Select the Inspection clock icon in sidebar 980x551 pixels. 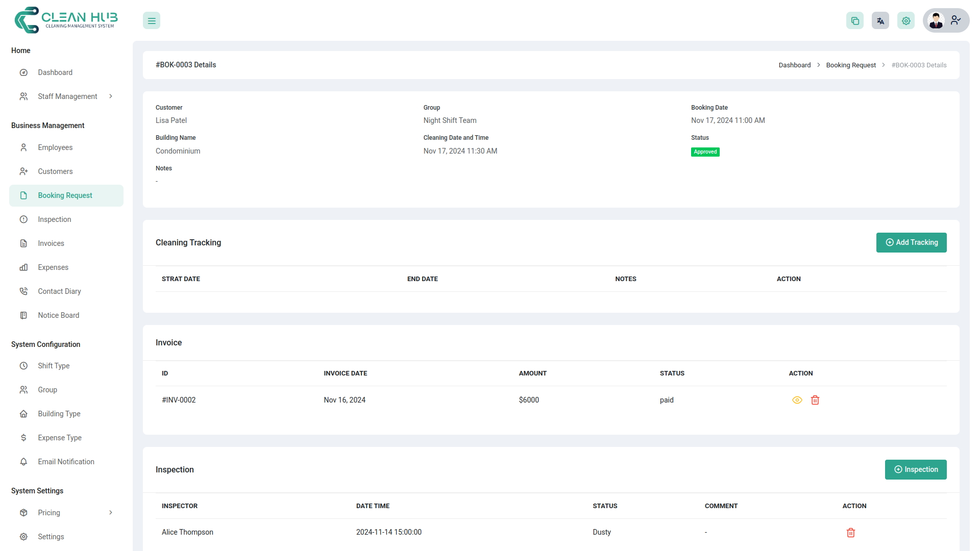pos(23,219)
